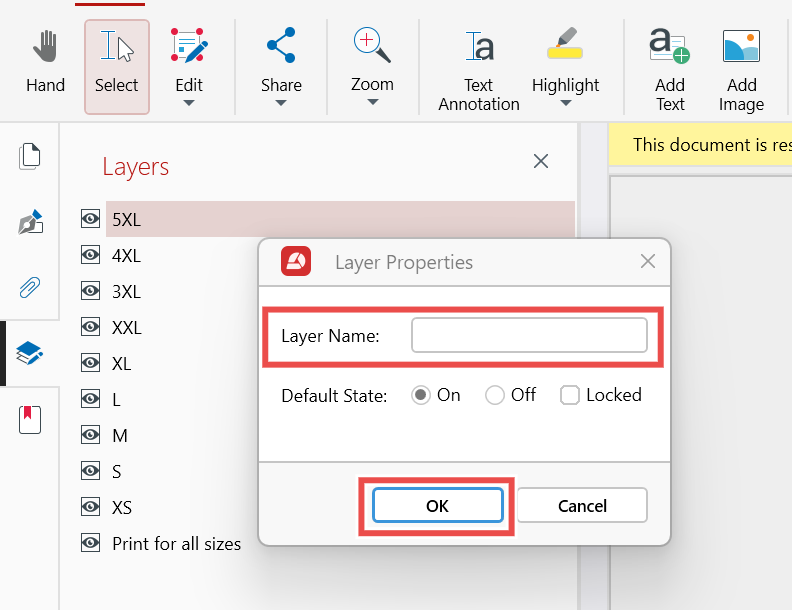The height and width of the screenshot is (610, 792).
Task: Select the S layer name
Action: 117,472
